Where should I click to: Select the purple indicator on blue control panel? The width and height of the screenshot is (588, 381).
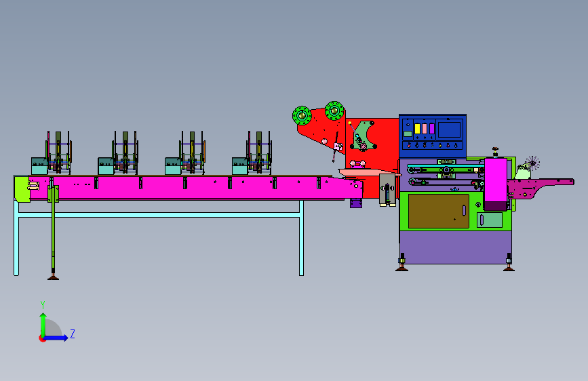[431, 129]
